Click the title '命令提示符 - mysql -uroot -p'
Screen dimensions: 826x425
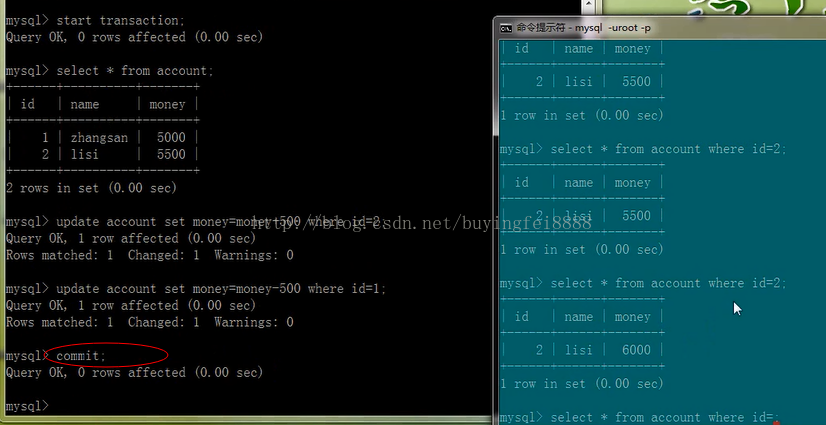click(x=584, y=27)
